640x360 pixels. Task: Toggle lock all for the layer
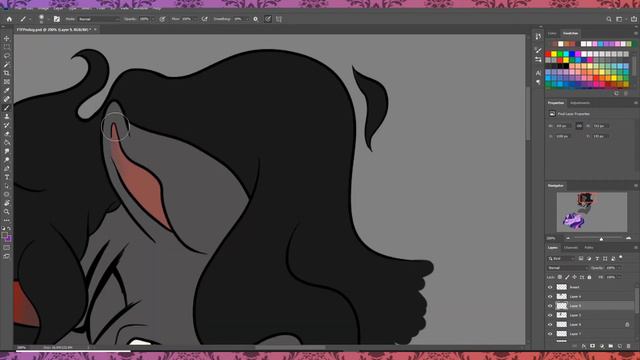[589, 277]
